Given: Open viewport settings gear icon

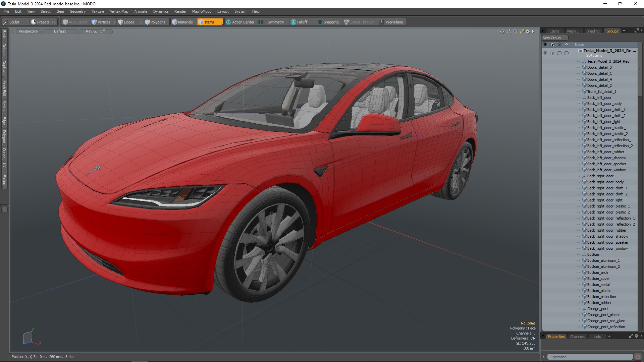Looking at the screenshot, I should (x=528, y=32).
